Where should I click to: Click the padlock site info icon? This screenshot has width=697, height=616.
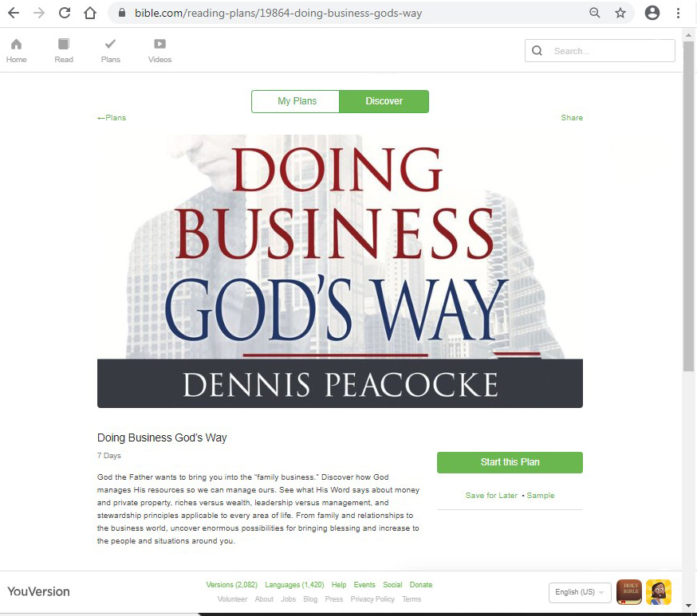point(122,13)
